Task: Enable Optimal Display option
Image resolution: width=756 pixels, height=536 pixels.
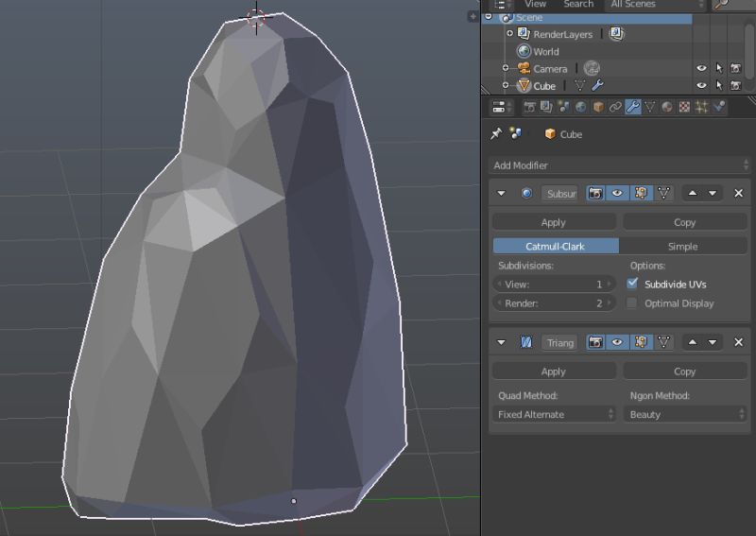Action: click(631, 303)
